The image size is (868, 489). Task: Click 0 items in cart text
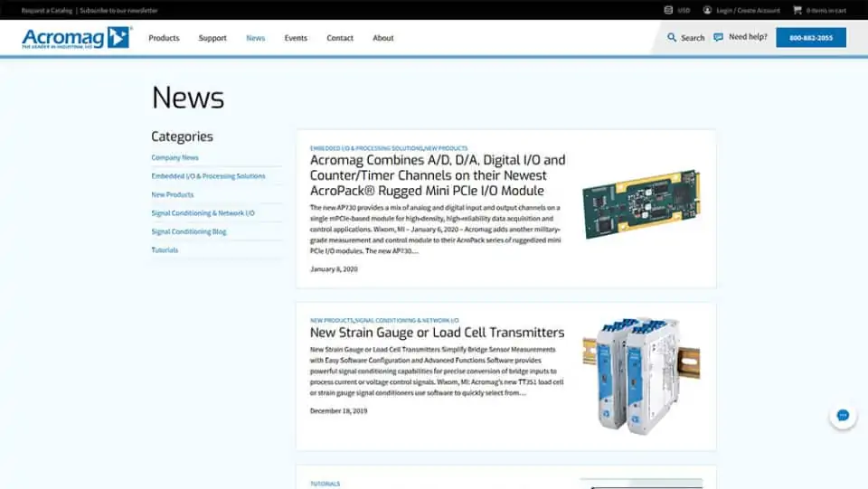coord(826,11)
